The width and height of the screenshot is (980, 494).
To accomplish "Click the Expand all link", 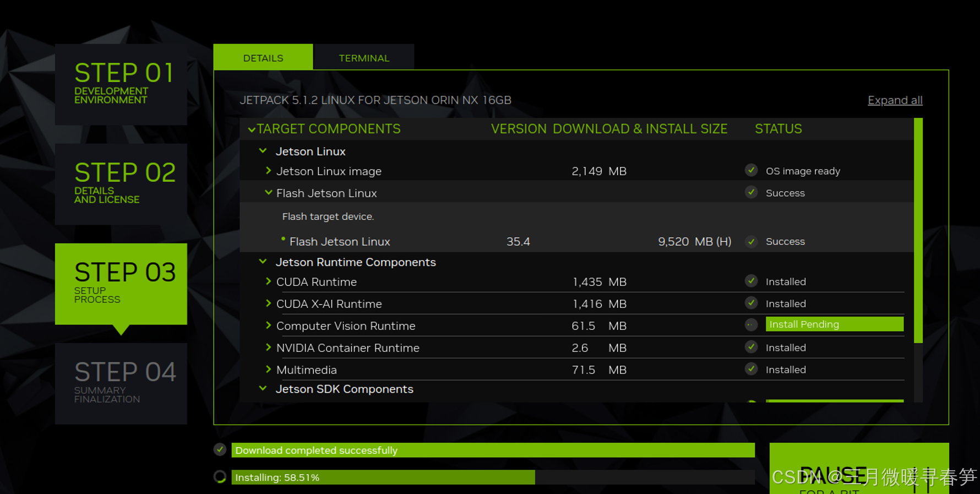I will pyautogui.click(x=895, y=100).
